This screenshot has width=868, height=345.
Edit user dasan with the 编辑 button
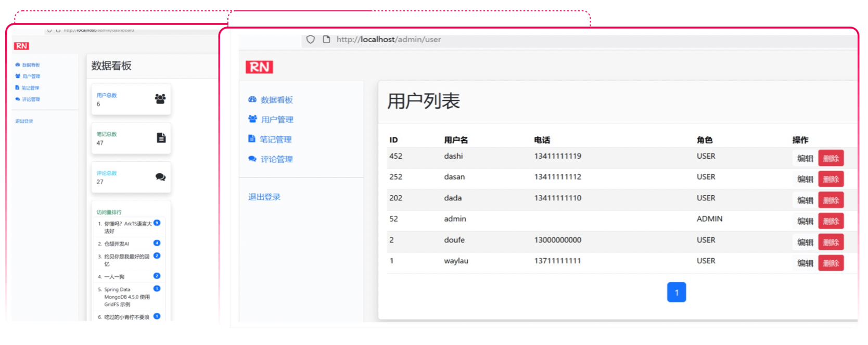pos(805,179)
